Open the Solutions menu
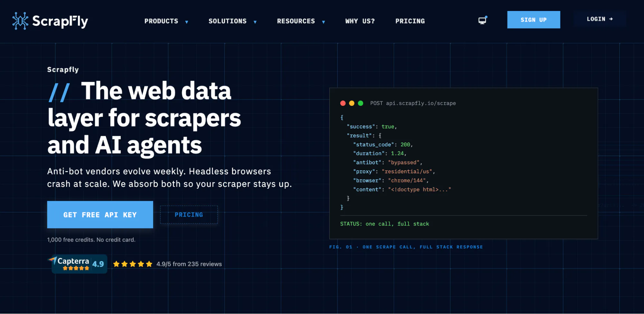This screenshot has width=644, height=314. [227, 21]
